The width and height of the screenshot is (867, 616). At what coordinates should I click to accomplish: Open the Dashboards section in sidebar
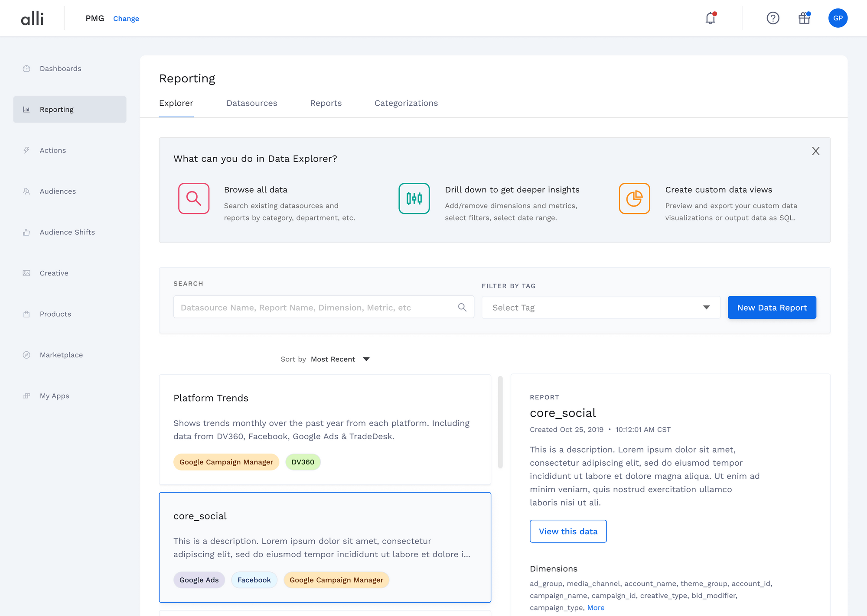[x=60, y=68]
